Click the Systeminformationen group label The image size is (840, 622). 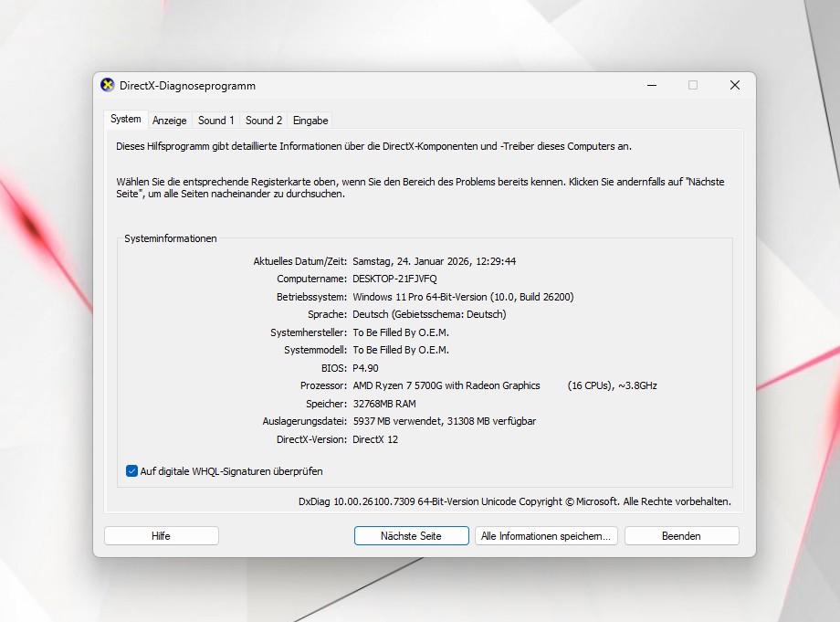(171, 238)
